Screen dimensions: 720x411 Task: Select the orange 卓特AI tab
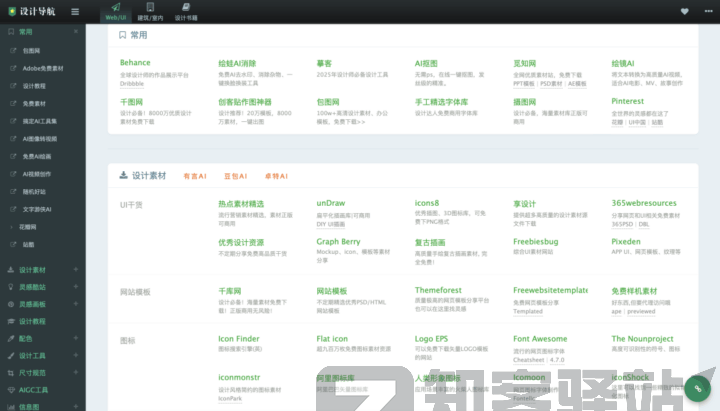[x=276, y=176]
